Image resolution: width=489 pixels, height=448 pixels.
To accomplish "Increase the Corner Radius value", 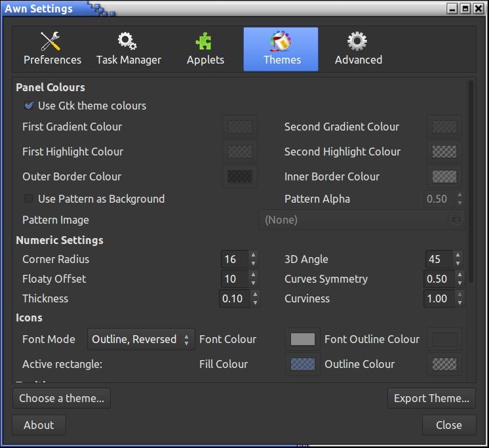I will (254, 256).
